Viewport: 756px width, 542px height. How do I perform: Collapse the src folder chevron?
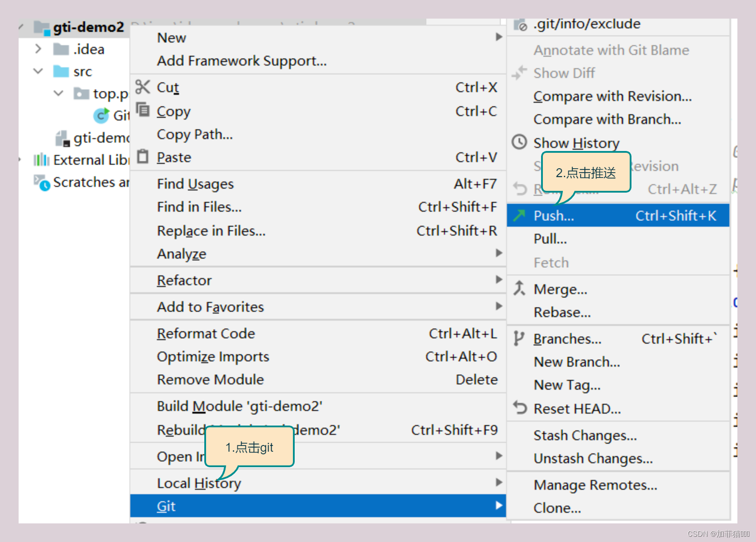tap(38, 71)
